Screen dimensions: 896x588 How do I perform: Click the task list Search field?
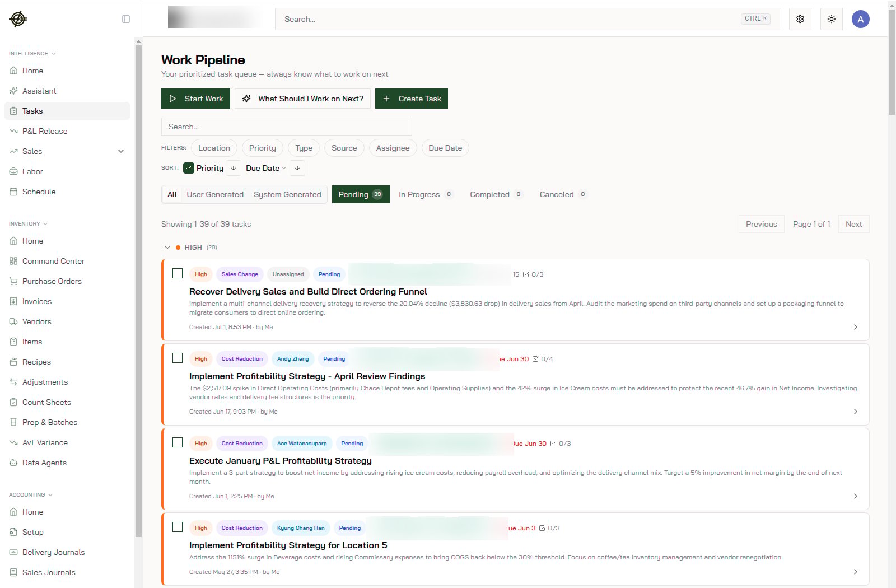(287, 127)
